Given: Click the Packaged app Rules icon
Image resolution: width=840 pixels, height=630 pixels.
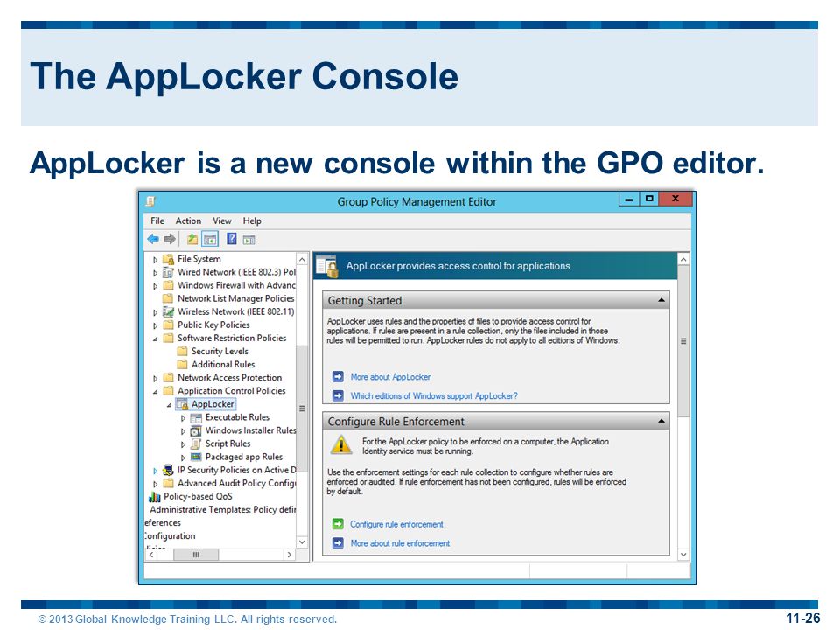Looking at the screenshot, I should coord(196,457).
